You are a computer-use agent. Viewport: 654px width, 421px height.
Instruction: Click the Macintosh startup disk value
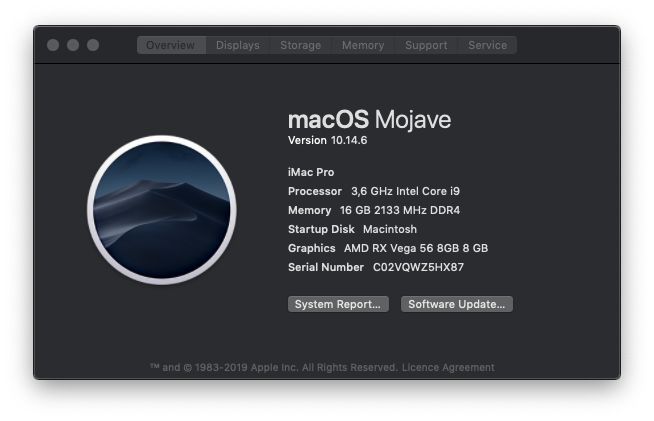tap(390, 229)
